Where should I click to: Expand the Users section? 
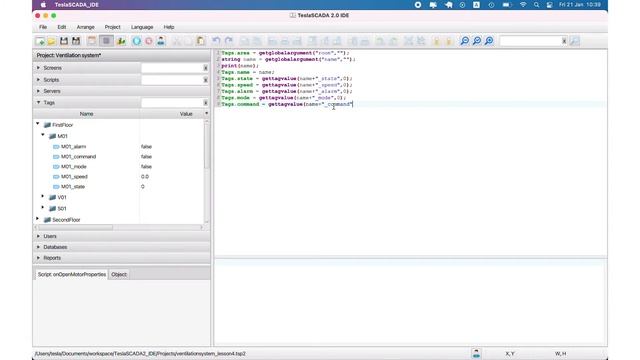38,236
